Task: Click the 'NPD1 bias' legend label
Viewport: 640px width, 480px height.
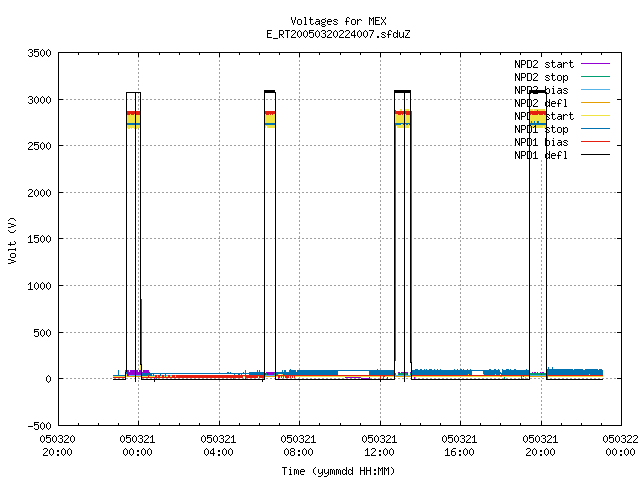Action: coord(541,142)
